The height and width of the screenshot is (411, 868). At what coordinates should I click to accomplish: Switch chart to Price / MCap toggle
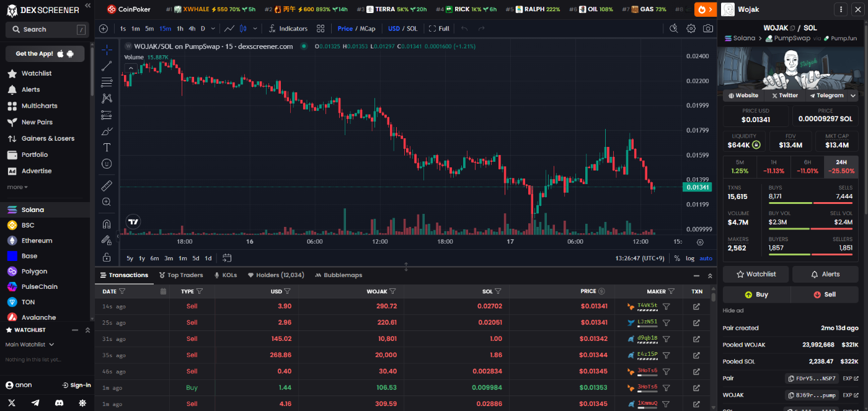(356, 29)
